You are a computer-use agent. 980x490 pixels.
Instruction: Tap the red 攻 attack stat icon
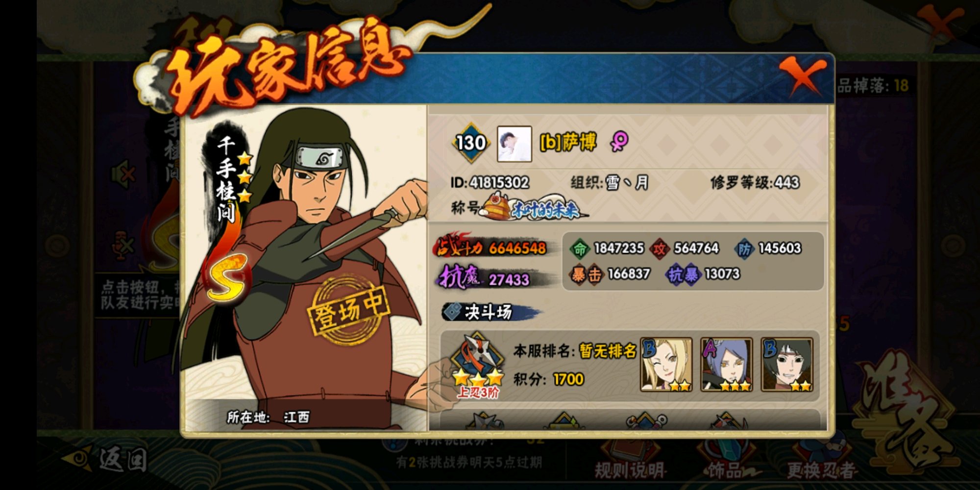tap(660, 249)
